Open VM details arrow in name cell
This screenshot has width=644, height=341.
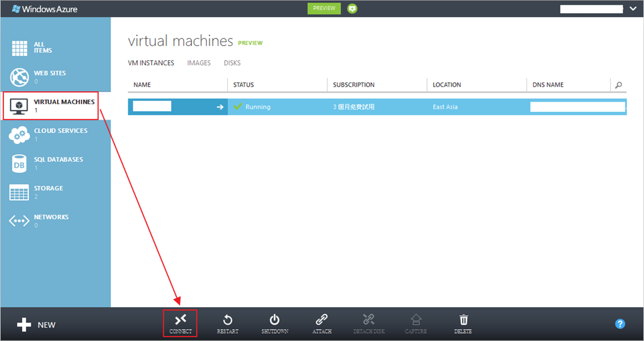point(220,107)
